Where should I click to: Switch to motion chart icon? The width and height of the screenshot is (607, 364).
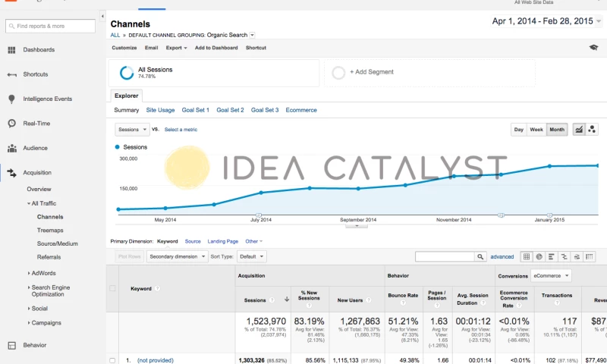pos(592,130)
